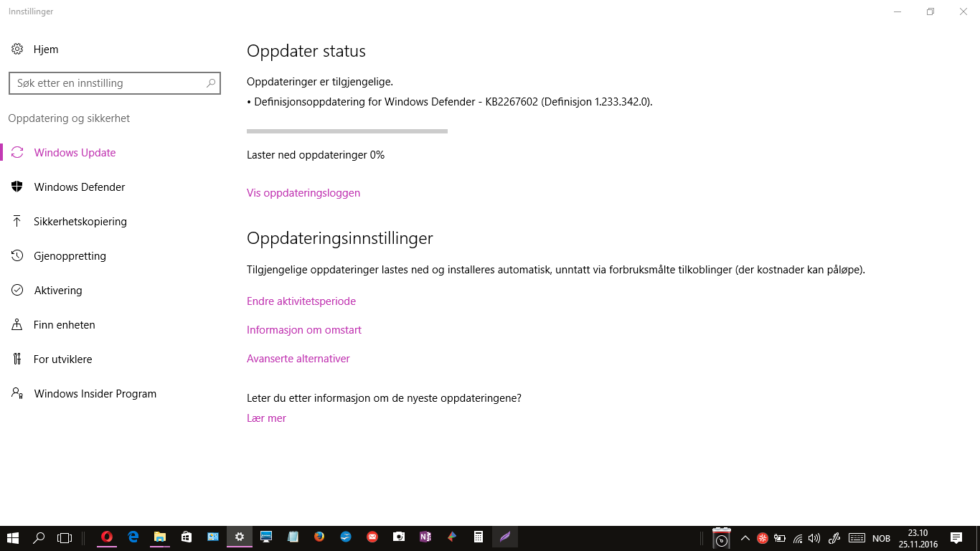Open Windows Insider Program section
980x551 pixels.
(x=115, y=394)
